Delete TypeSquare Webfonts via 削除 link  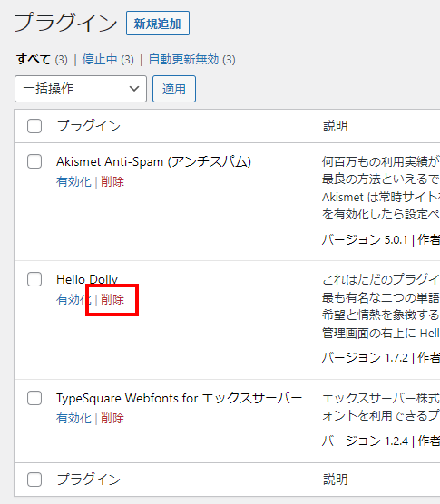112,419
